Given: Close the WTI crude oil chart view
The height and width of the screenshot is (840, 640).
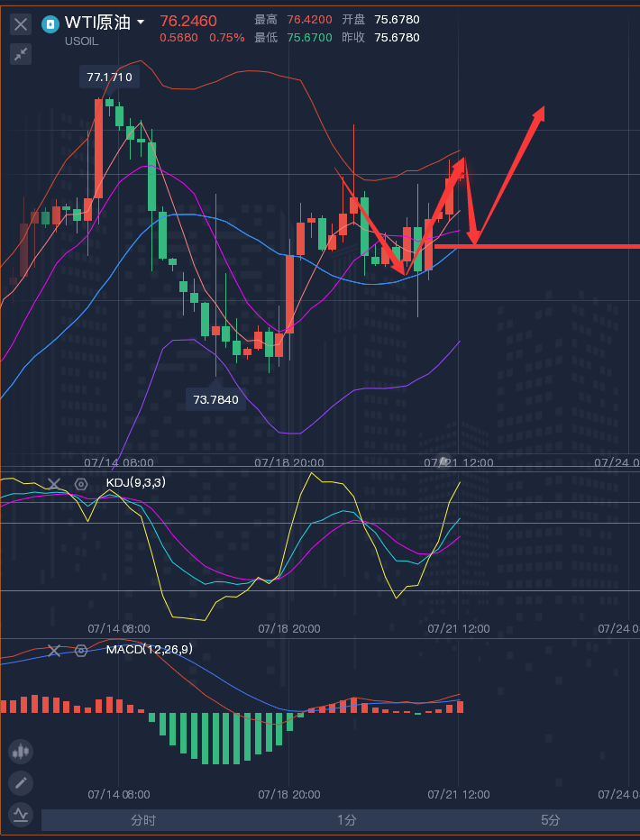Looking at the screenshot, I should pos(21,24).
